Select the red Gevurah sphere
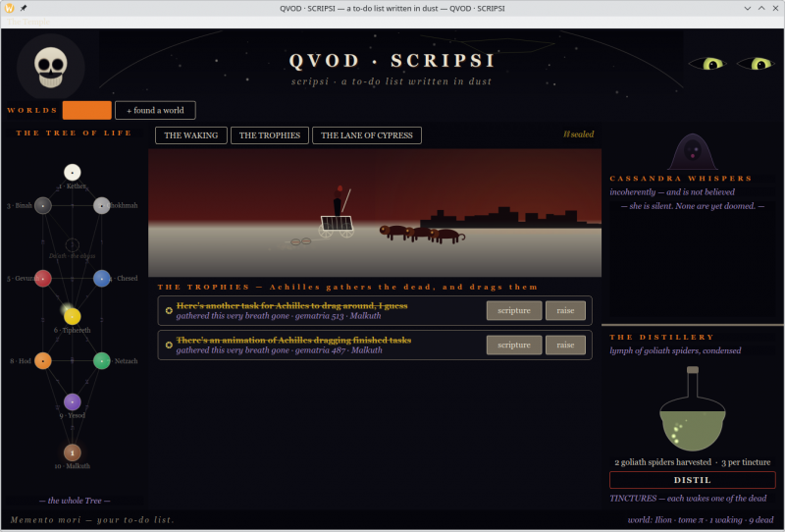This screenshot has height=532, width=785. click(43, 278)
